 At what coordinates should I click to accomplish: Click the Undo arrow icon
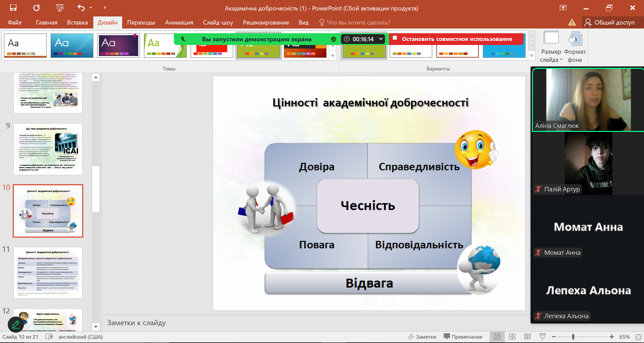(81, 8)
